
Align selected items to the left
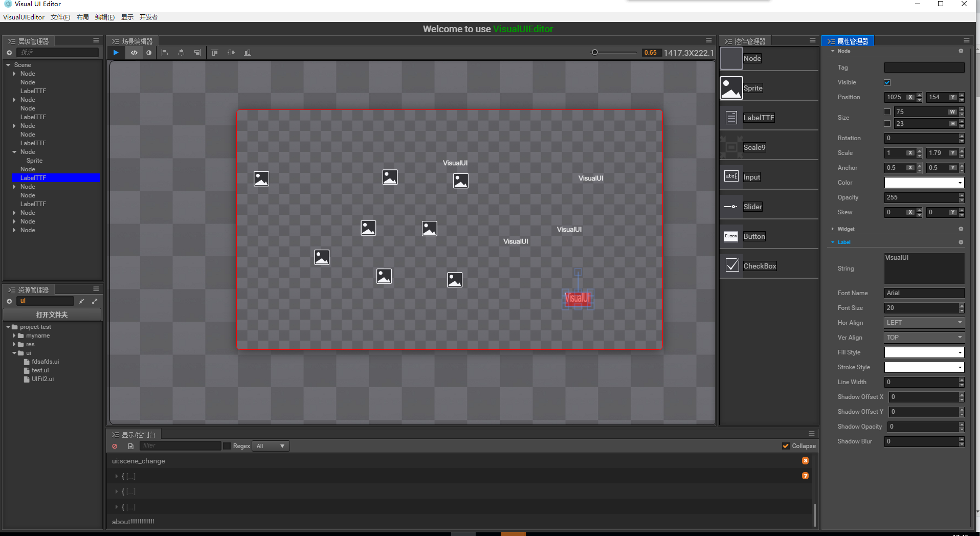[165, 53]
